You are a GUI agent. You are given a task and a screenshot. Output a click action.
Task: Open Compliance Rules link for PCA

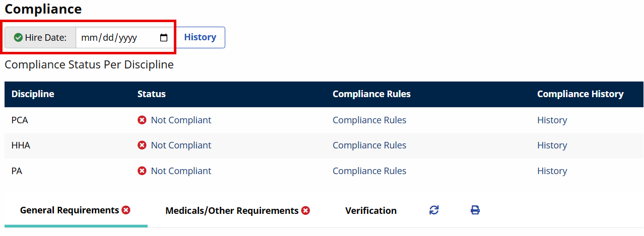[369, 120]
